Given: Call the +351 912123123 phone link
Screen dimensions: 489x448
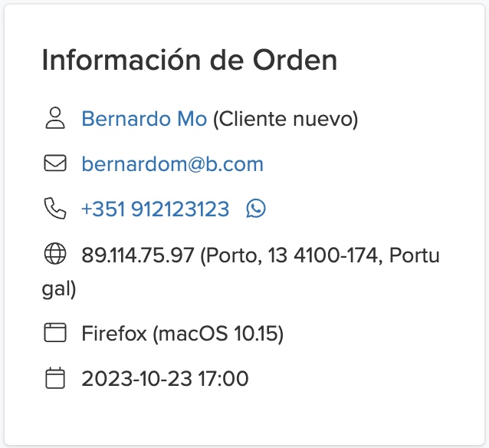Looking at the screenshot, I should (x=155, y=209).
